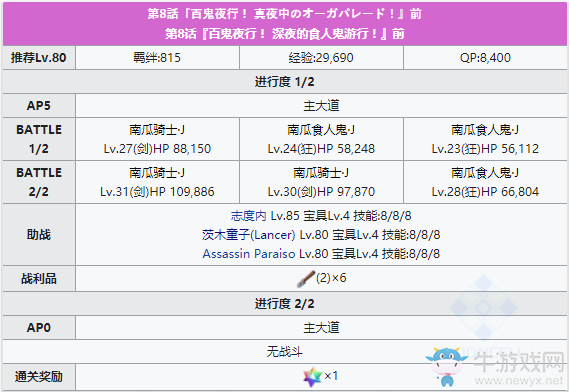Screen dimensions: 569x392
Task: Select enemy Lv.27(剑)HP 88,150
Action: pos(157,149)
